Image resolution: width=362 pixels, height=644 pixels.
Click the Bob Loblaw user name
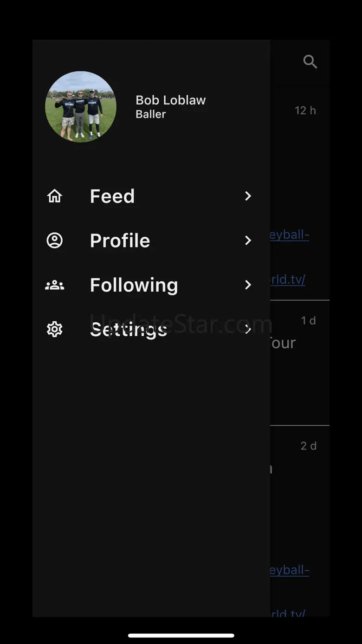170,100
